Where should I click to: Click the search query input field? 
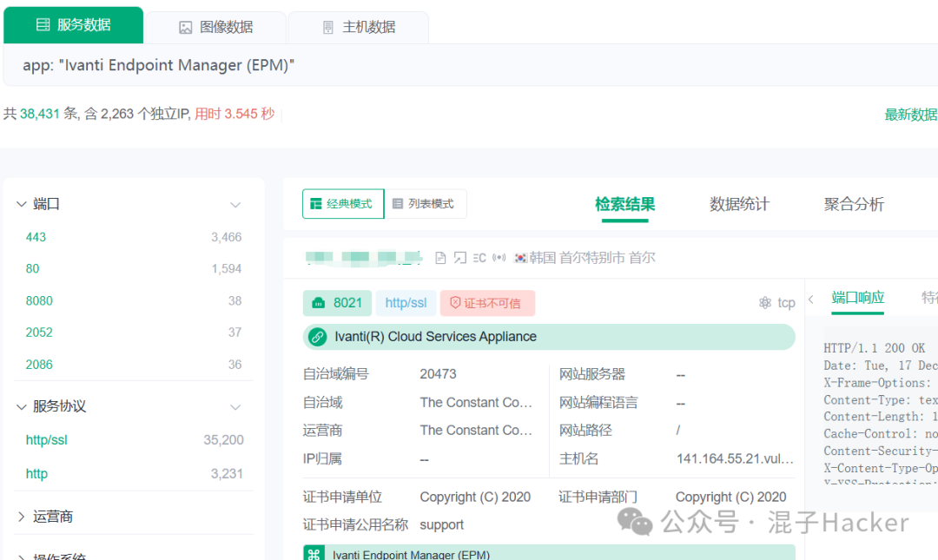click(x=470, y=65)
